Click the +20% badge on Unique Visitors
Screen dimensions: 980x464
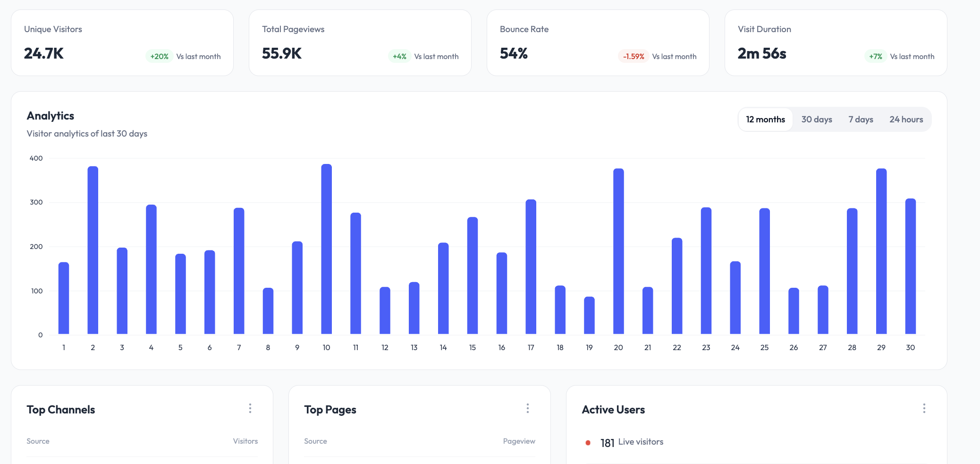coord(159,56)
